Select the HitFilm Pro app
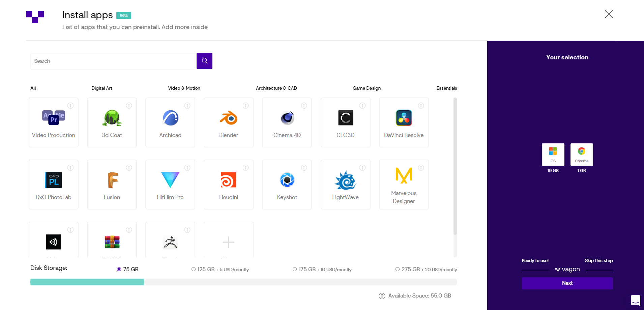 click(170, 185)
